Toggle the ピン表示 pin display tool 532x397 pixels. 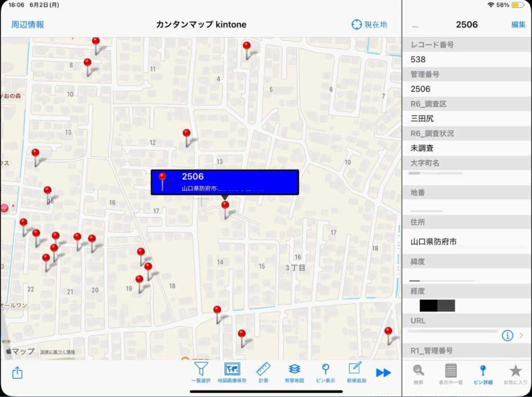(x=325, y=372)
